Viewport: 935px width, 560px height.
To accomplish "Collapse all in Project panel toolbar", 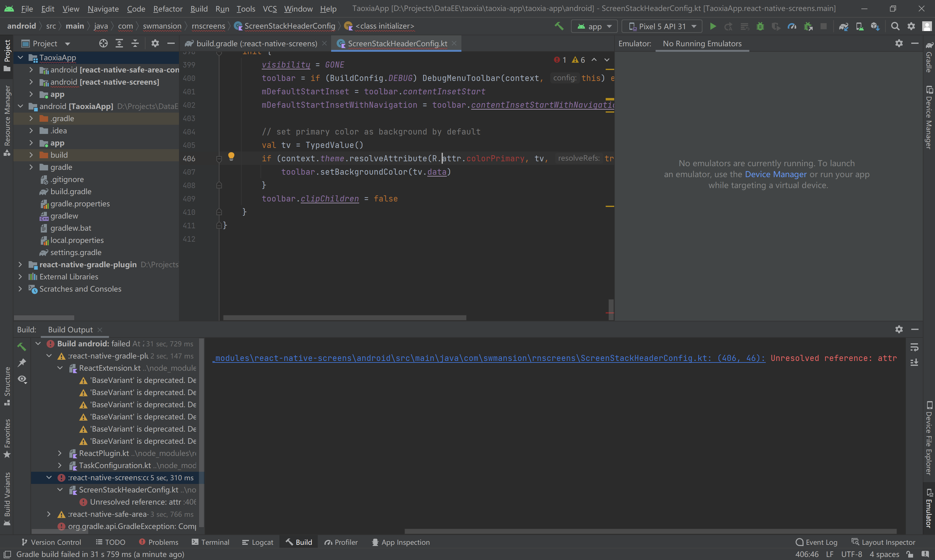I will click(x=135, y=44).
